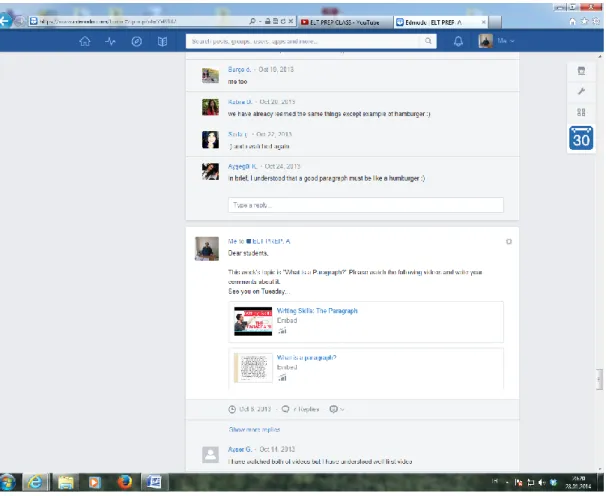
Task: Click Writing Skills video thumbnail
Action: pyautogui.click(x=253, y=321)
